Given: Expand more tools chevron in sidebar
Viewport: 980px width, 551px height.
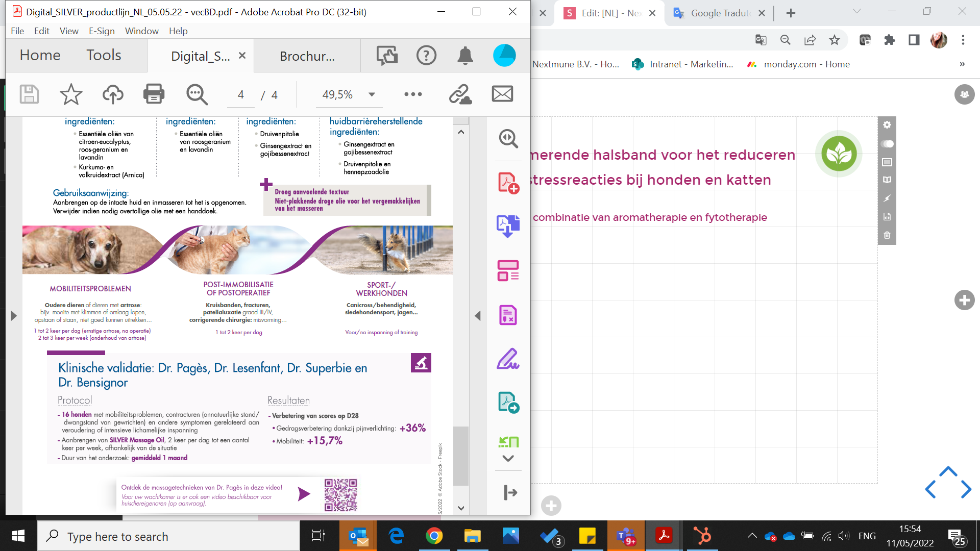Looking at the screenshot, I should coord(508,458).
